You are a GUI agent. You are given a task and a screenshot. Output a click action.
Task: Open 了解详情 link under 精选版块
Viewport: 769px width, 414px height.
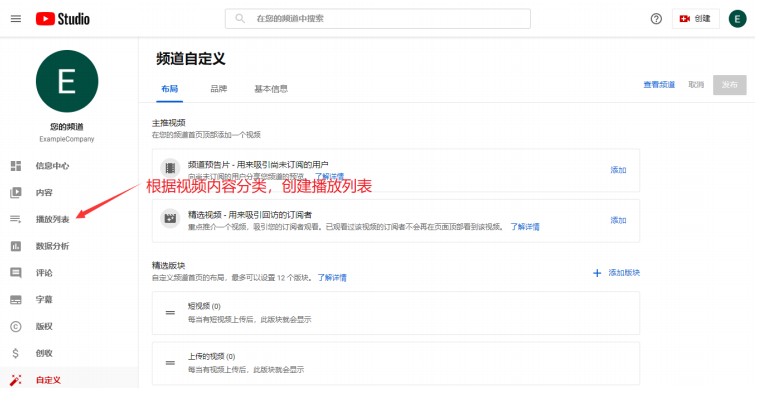(332, 278)
